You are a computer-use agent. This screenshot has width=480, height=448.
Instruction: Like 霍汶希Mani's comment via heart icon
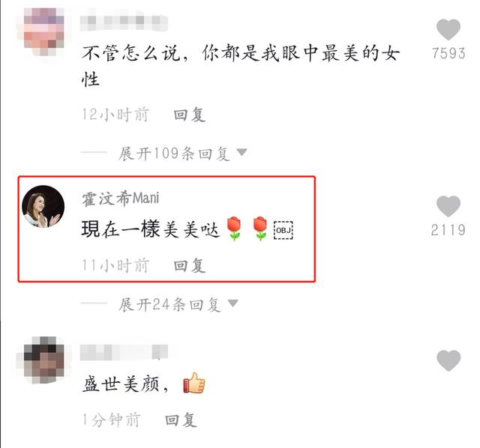point(448,206)
